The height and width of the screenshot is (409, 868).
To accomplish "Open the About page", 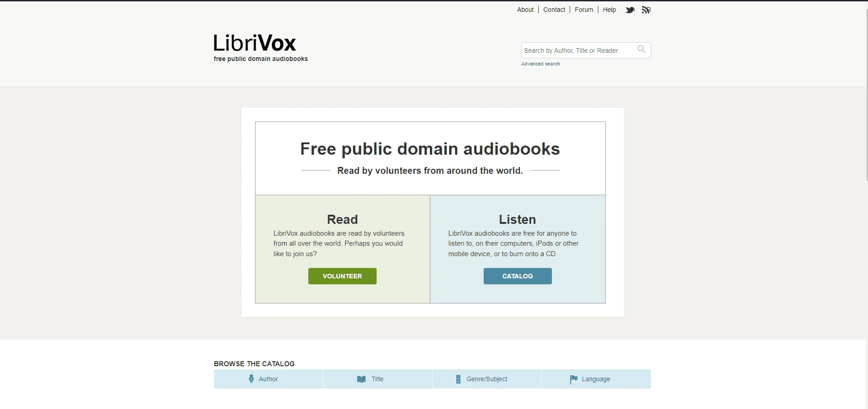I will pos(525,10).
